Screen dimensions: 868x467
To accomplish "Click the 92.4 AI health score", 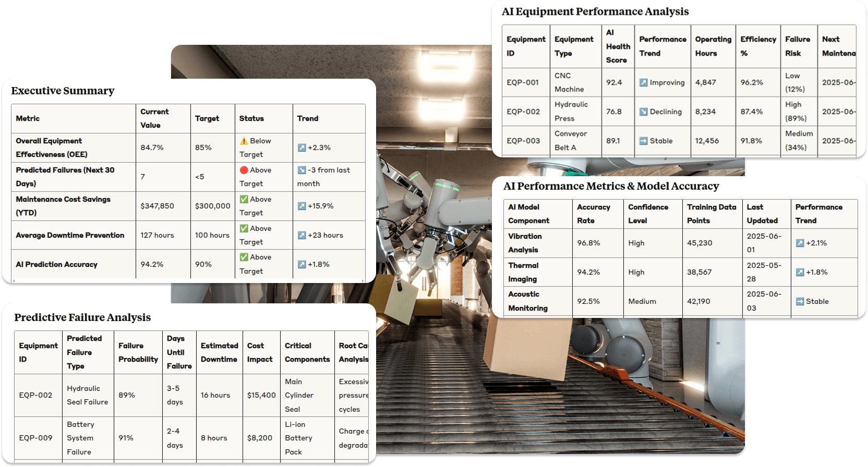I will click(614, 82).
